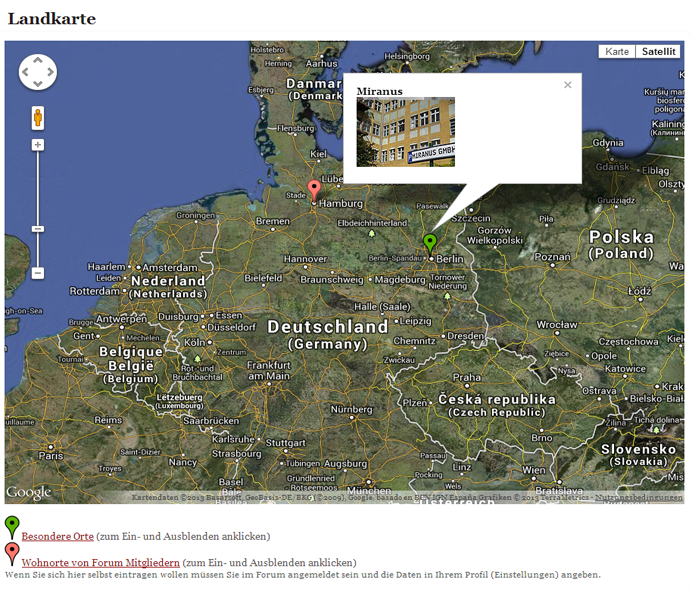Click the Nürnberg city label
Viewport: 692px width, 589px height.
pyautogui.click(x=352, y=409)
